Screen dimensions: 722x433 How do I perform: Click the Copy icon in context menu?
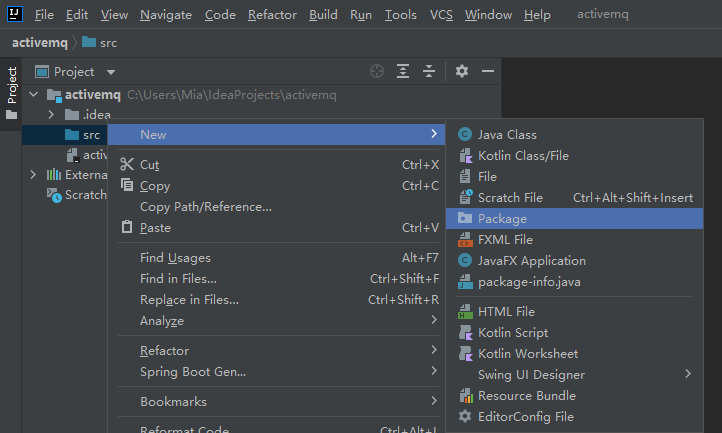(127, 185)
